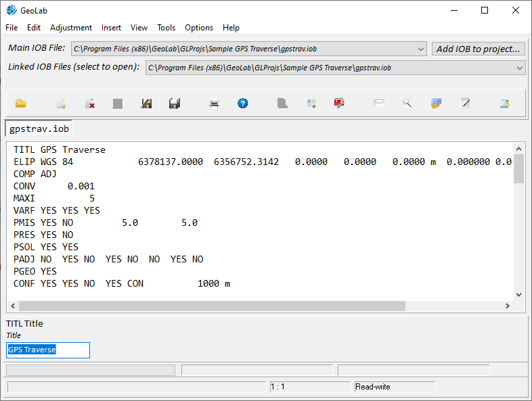
Task: Click the red wrench options icon
Action: [x=339, y=103]
